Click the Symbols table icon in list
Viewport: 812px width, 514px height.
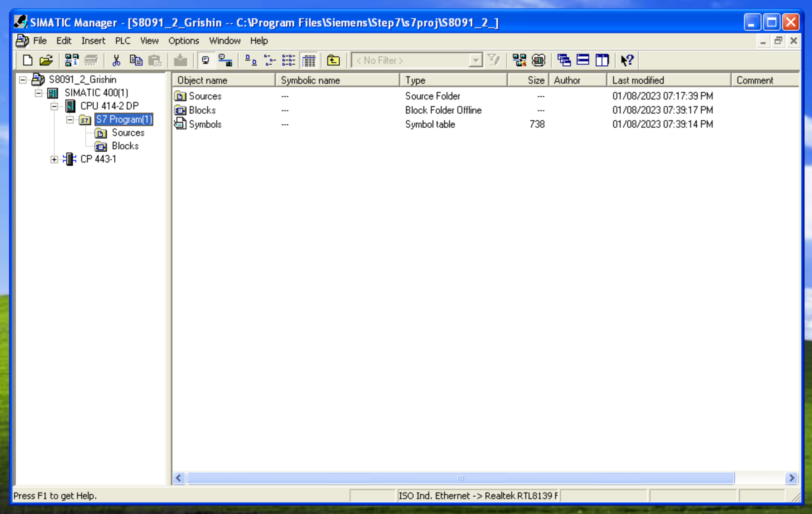180,124
